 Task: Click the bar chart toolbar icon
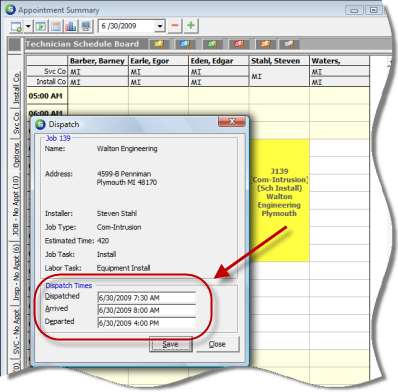coord(70,26)
